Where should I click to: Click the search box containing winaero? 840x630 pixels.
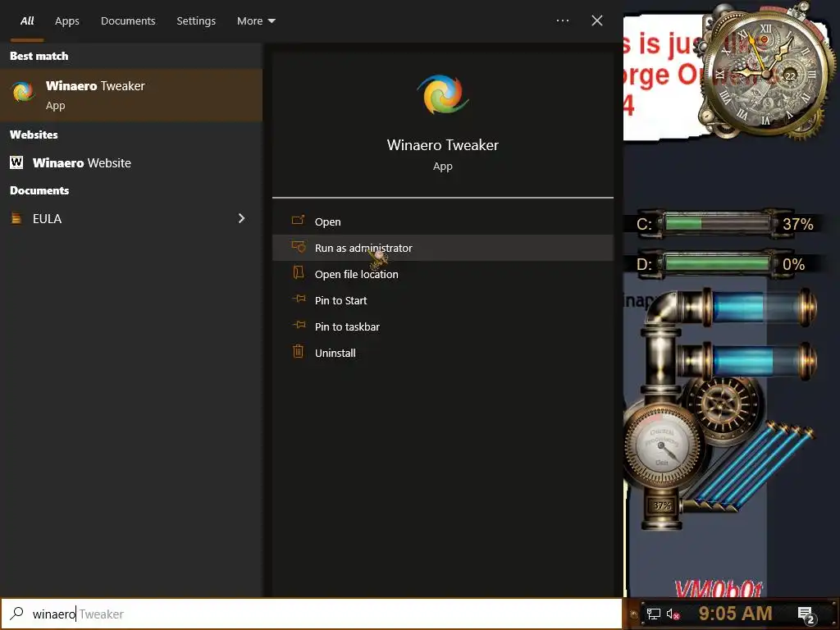point(311,614)
